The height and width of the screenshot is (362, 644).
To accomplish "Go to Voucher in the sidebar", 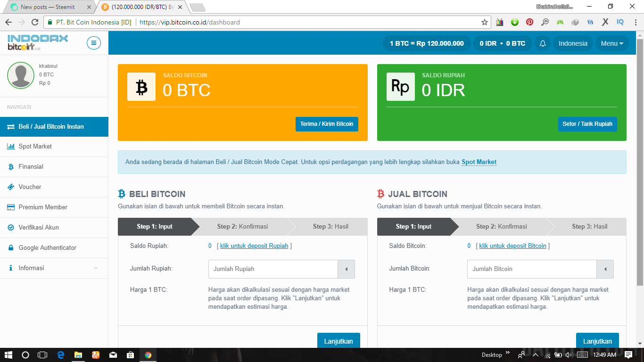I will tap(54, 187).
